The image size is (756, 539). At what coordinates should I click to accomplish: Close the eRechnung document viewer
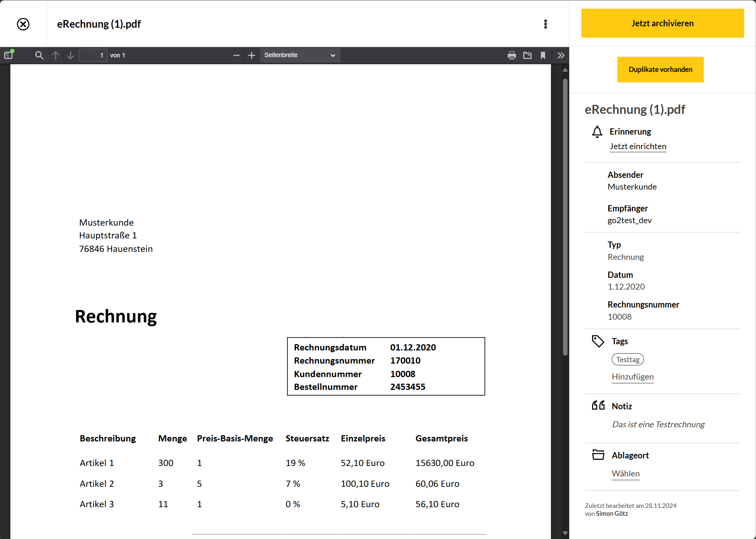[23, 24]
